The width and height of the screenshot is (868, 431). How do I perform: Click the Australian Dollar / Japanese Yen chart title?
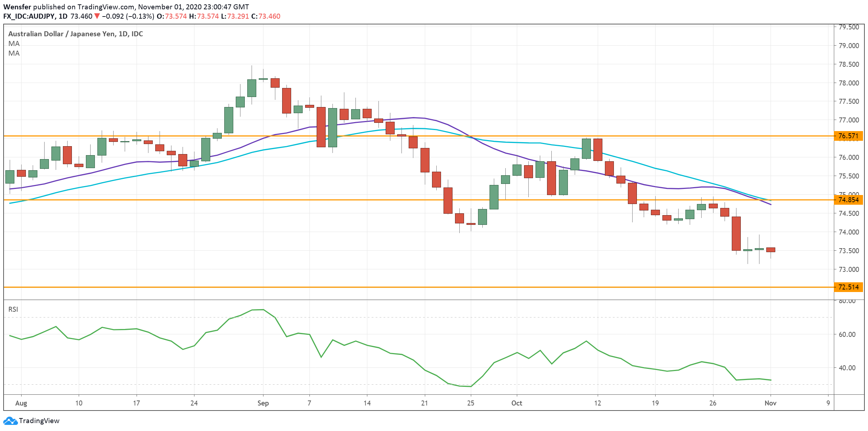75,34
